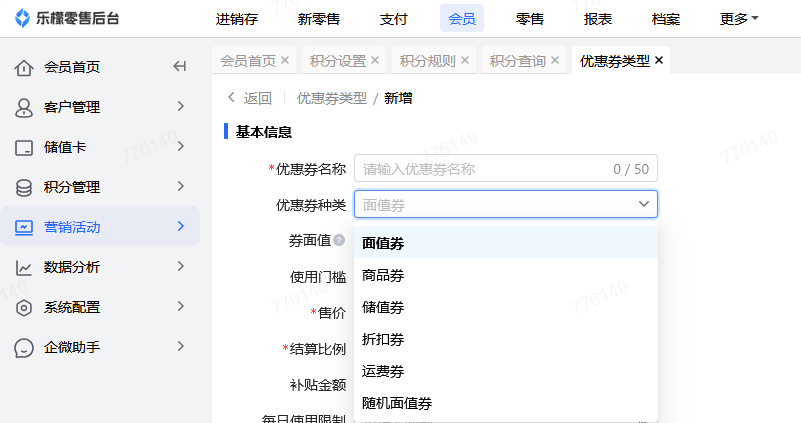Image resolution: width=801 pixels, height=423 pixels.
Task: Click the 数据分析 chart icon
Action: (24, 267)
